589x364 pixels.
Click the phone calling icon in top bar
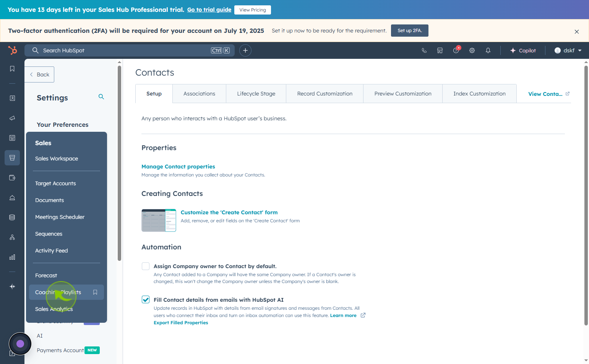[x=424, y=50]
